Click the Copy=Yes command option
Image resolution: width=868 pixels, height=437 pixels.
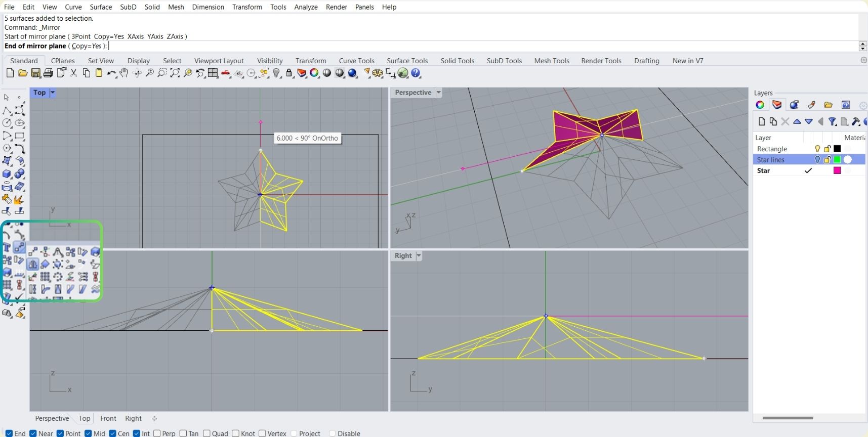[x=87, y=46]
